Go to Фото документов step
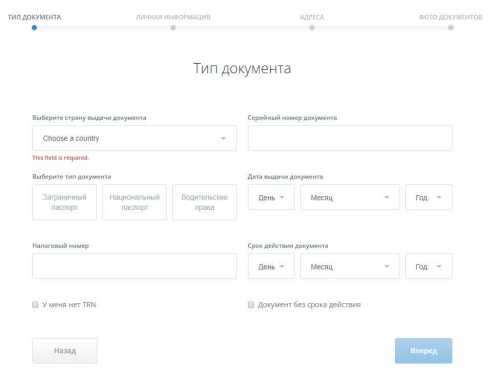The image size is (500, 383). point(451,17)
